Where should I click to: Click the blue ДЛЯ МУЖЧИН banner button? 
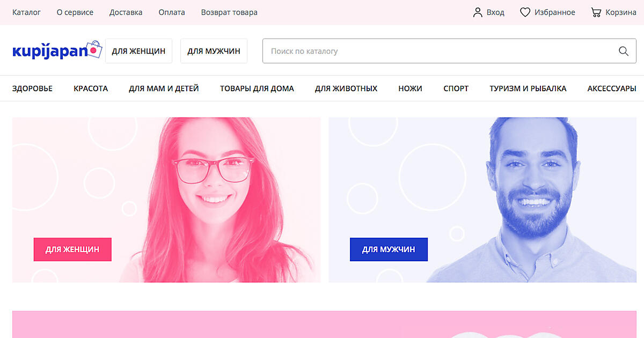pyautogui.click(x=389, y=249)
